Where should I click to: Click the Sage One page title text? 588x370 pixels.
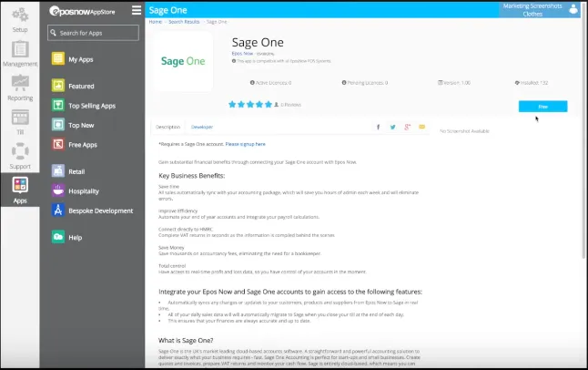point(258,43)
